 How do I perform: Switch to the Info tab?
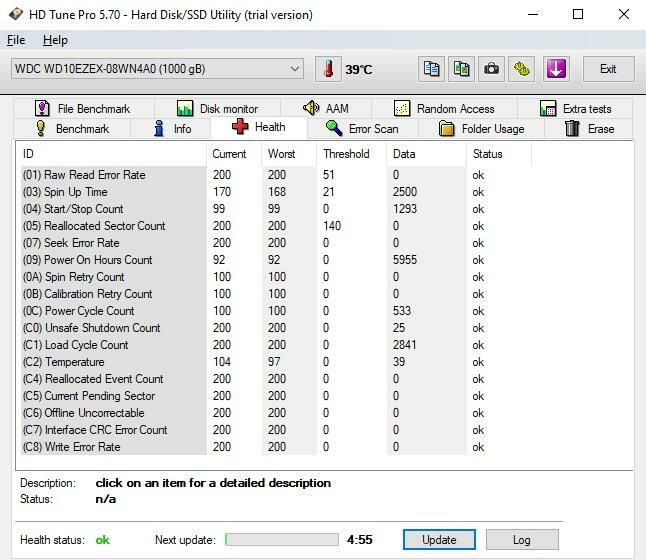[171, 129]
